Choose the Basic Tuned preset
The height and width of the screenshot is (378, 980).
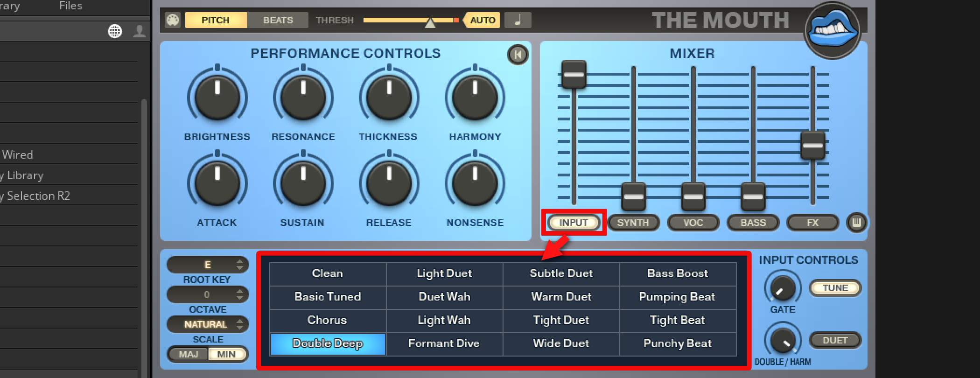coord(328,297)
